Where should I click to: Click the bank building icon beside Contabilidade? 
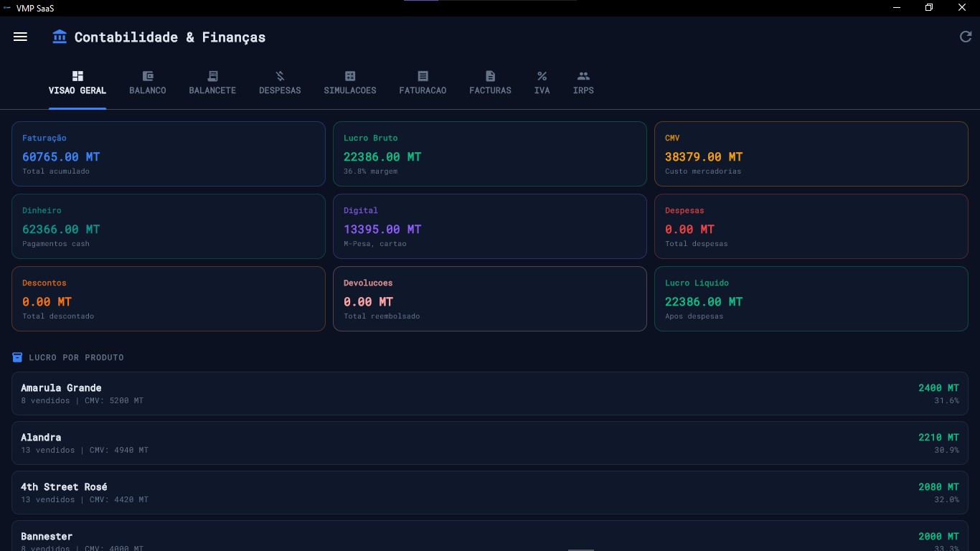point(60,37)
